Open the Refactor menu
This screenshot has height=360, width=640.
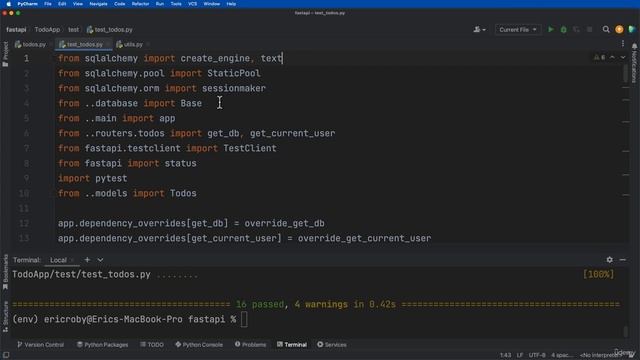tap(140, 4)
